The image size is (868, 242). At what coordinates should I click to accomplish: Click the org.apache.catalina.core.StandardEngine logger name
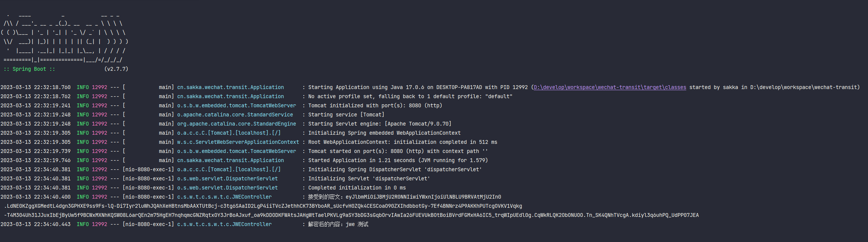236,124
